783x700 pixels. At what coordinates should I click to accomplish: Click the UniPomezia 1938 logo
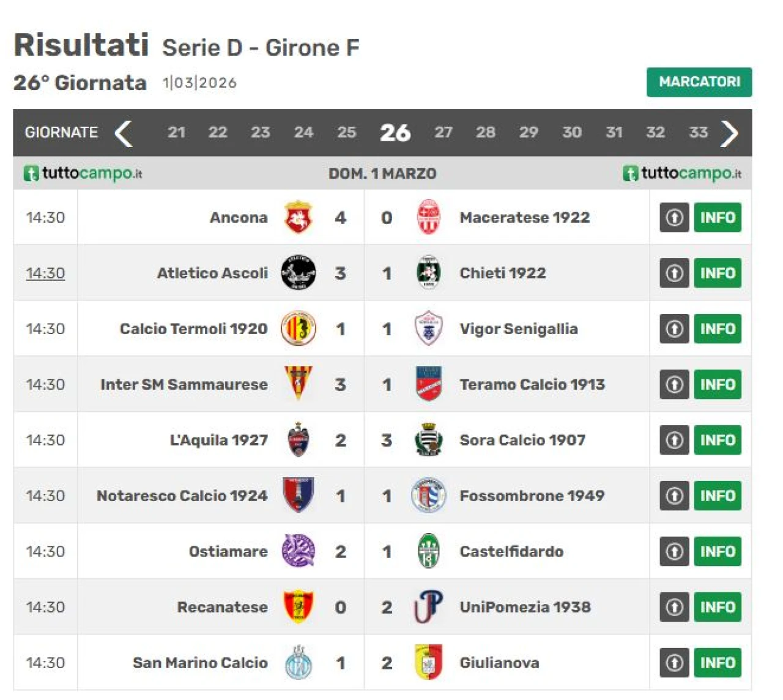click(428, 606)
